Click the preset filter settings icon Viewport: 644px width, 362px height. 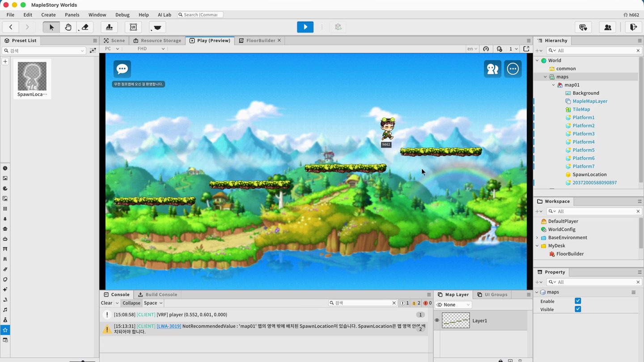(93, 51)
